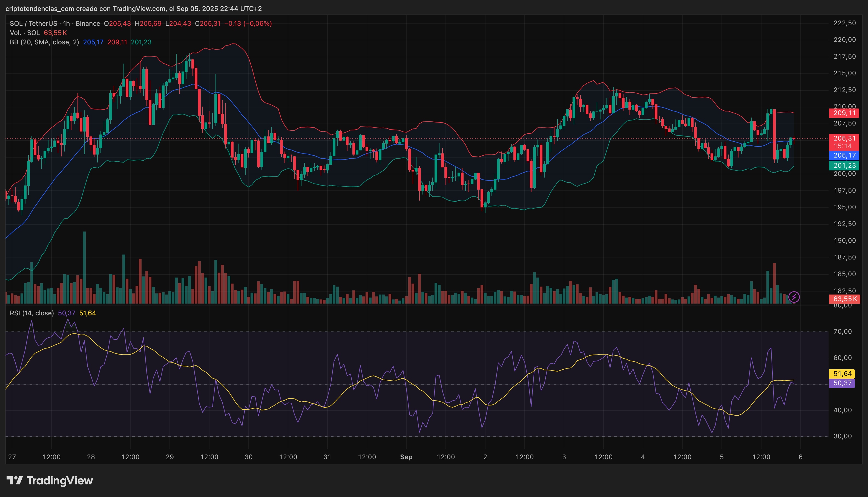Click the 15:14 candle countdown label
Image resolution: width=868 pixels, height=497 pixels.
[x=843, y=146]
